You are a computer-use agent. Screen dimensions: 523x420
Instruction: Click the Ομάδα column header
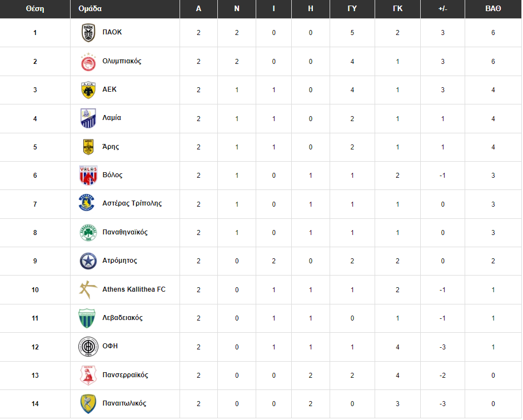[91, 9]
